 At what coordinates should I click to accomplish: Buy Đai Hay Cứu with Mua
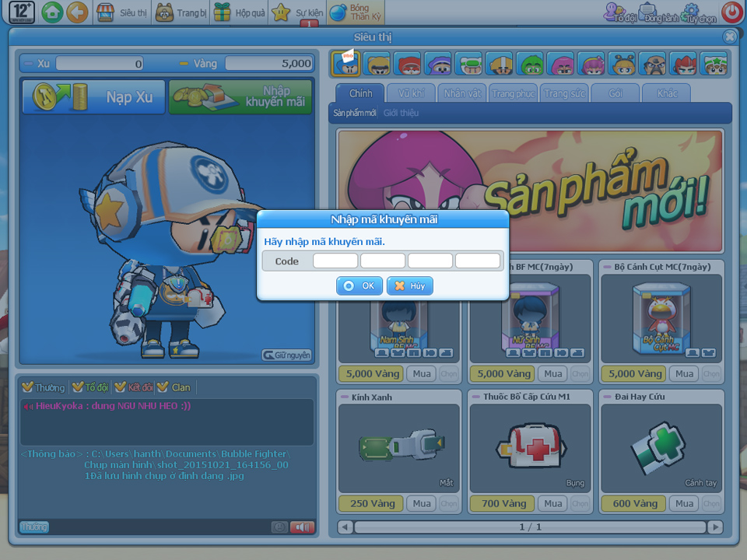[684, 504]
